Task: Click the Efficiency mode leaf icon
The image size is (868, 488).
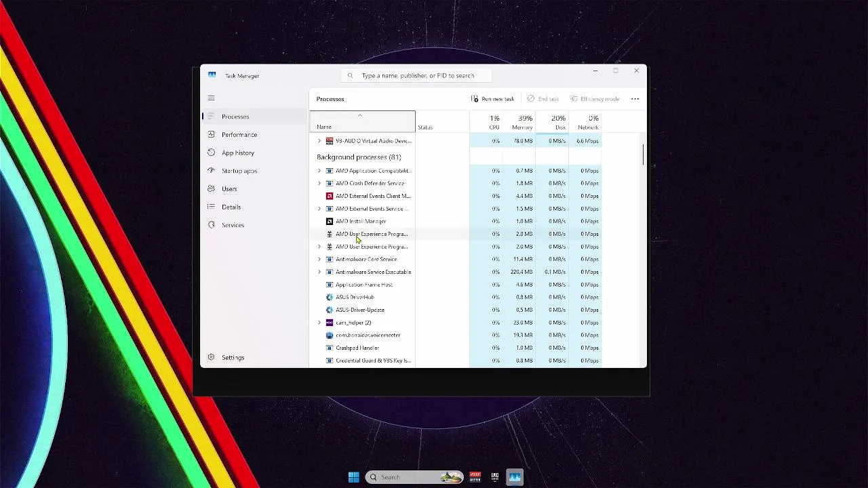Action: (x=574, y=99)
